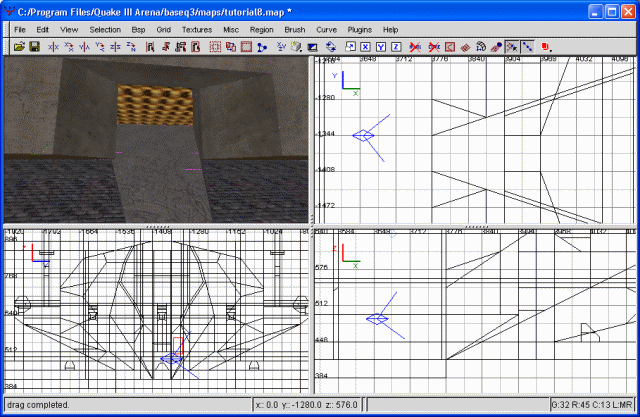Select the red highlighted brush in the bottom-left view
This screenshot has height=417, width=640.
[178, 346]
